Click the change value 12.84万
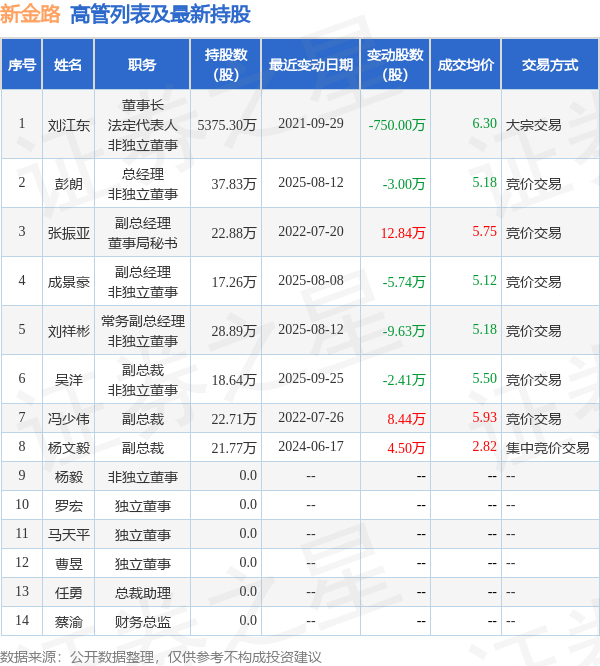This screenshot has height=666, width=600. click(x=403, y=233)
